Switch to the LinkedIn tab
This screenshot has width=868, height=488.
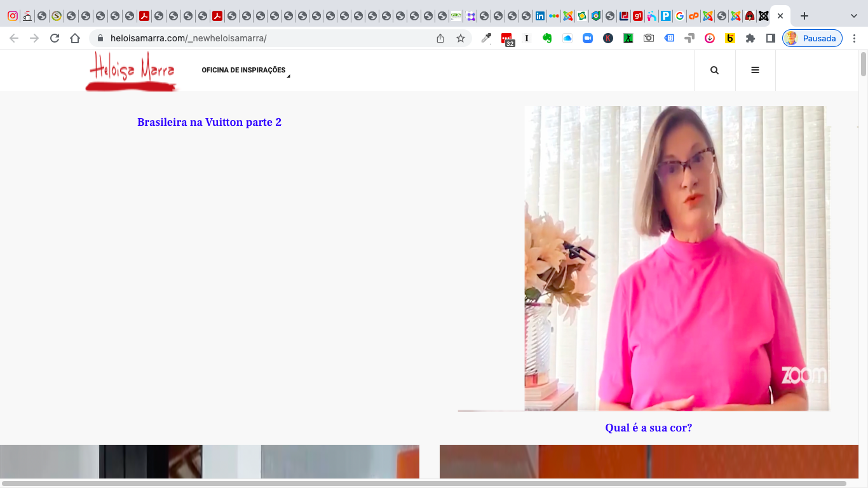539,16
